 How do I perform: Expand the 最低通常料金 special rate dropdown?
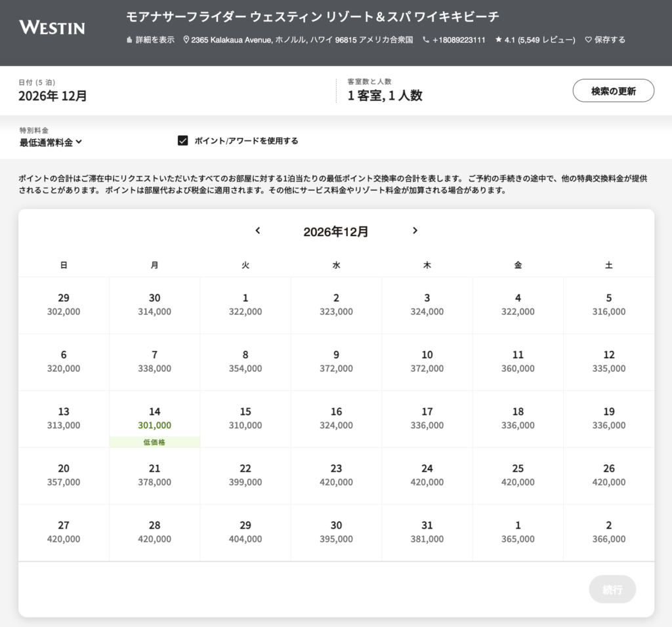(51, 142)
